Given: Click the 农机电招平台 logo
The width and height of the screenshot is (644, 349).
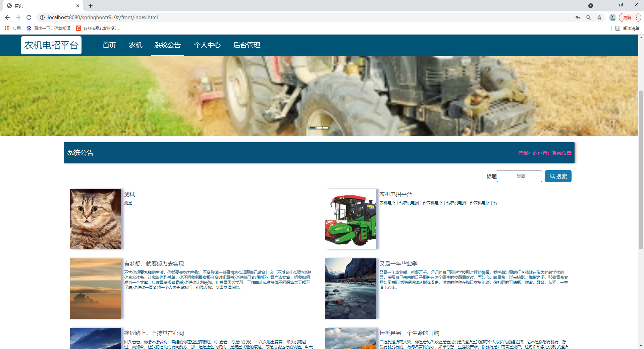Looking at the screenshot, I should click(51, 45).
